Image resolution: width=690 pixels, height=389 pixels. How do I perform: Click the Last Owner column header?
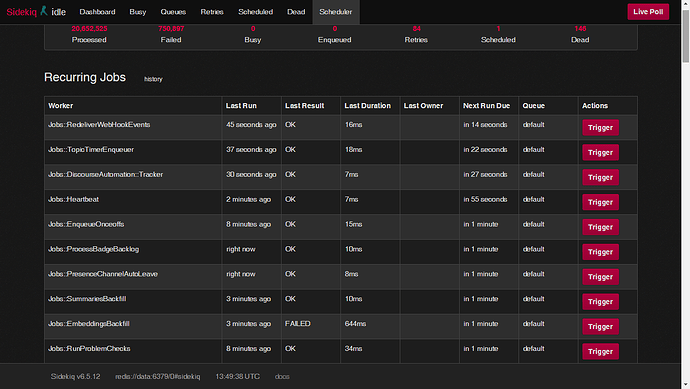423,106
